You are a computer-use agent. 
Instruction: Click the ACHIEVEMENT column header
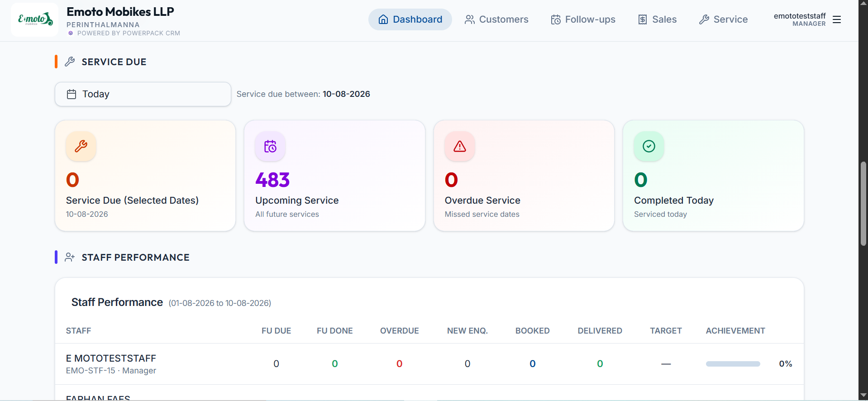(x=735, y=331)
